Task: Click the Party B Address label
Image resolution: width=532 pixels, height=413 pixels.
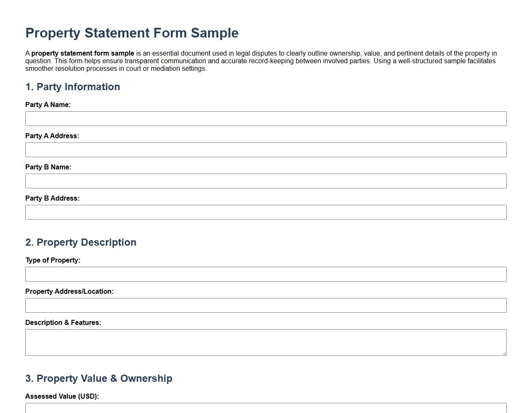Action: pos(52,198)
